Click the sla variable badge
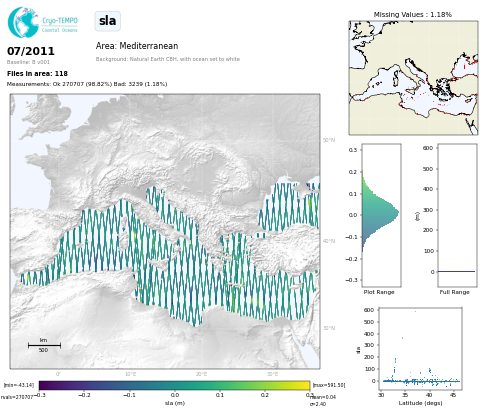Image resolution: width=492 pixels, height=410 pixels. click(x=107, y=21)
